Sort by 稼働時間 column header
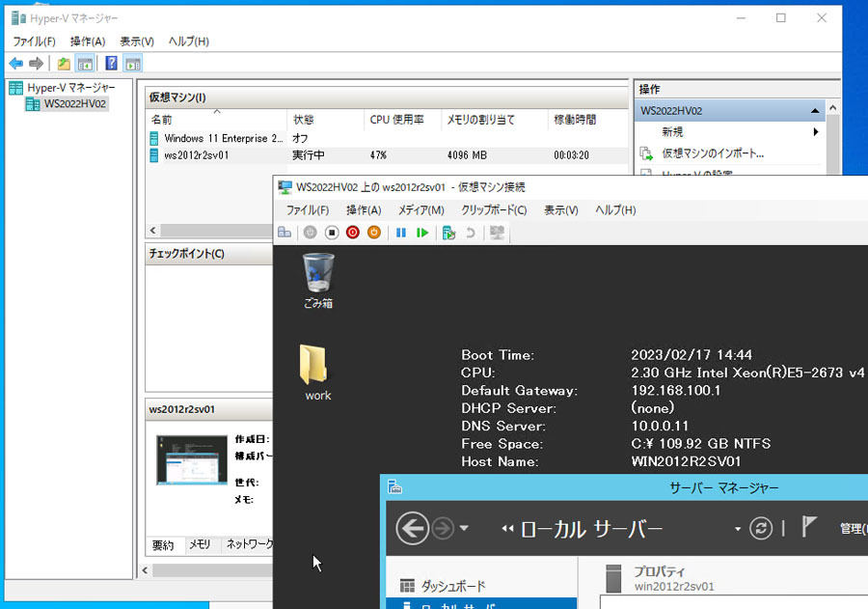 coord(588,119)
